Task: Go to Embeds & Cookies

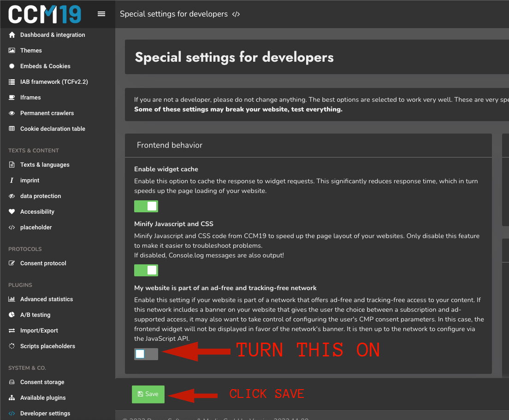Action: coord(45,66)
